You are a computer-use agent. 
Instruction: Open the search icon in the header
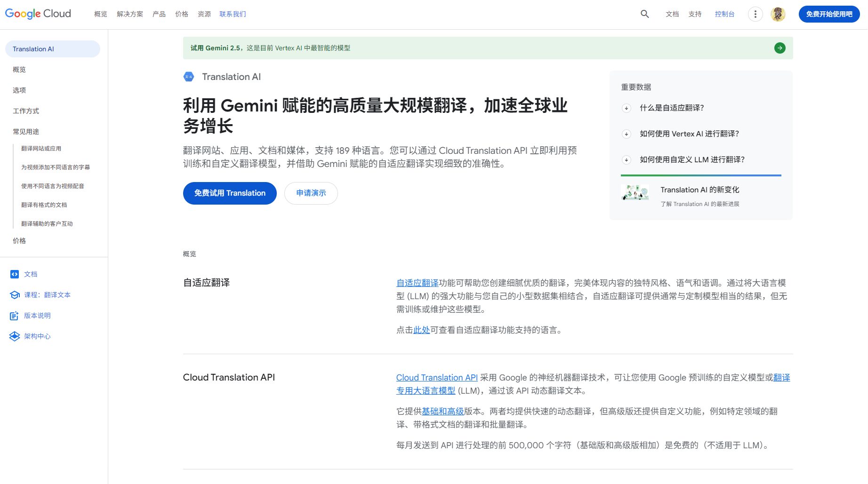pos(643,14)
